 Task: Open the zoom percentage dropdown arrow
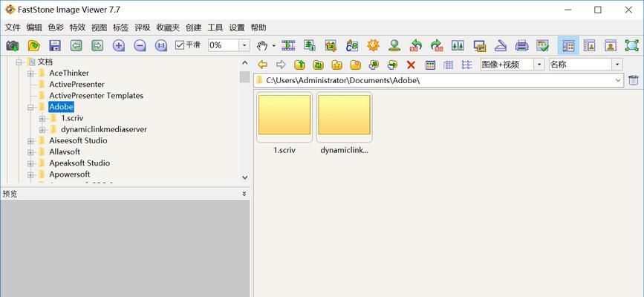click(x=245, y=45)
